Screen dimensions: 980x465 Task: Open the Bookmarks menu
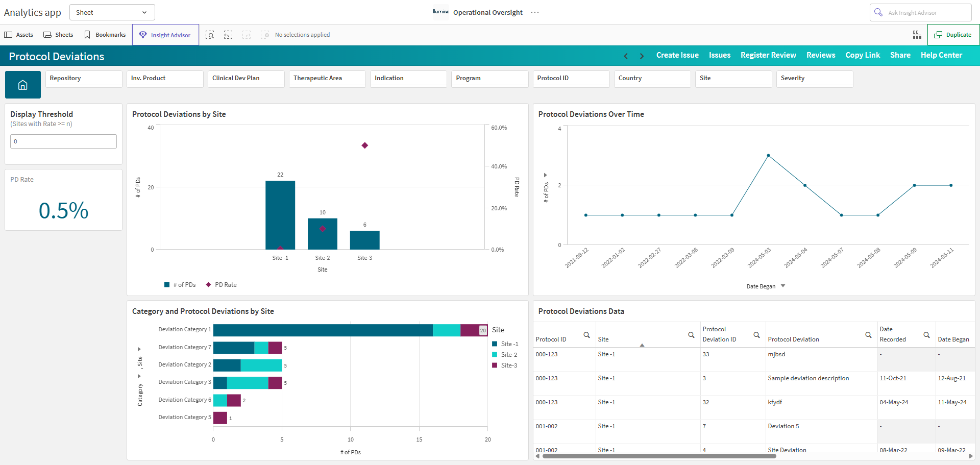pyautogui.click(x=105, y=35)
